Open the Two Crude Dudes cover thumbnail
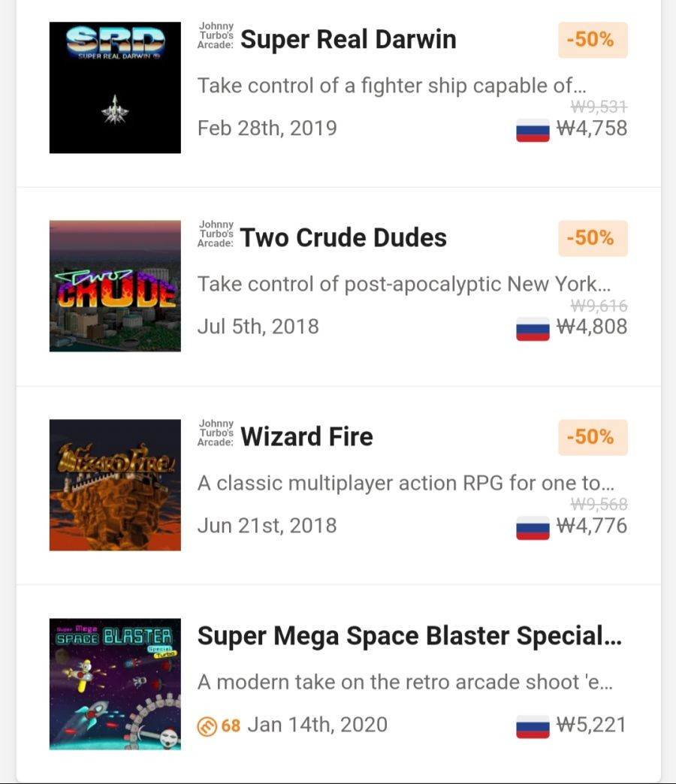The height and width of the screenshot is (784, 676). (x=115, y=286)
